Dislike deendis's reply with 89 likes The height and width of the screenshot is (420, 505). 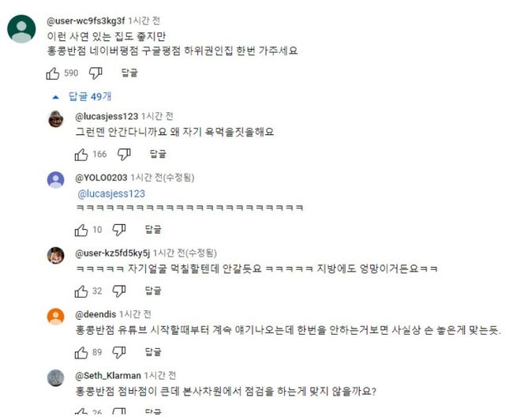pyautogui.click(x=120, y=352)
